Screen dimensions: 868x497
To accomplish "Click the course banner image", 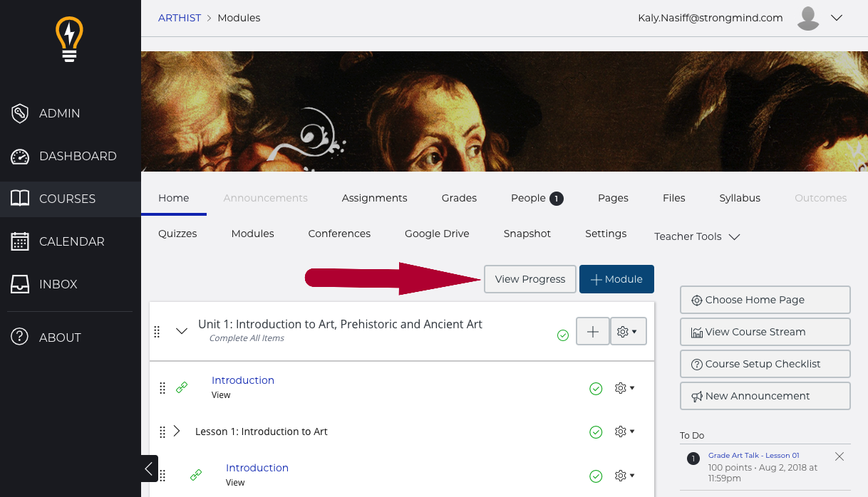I will (x=505, y=111).
